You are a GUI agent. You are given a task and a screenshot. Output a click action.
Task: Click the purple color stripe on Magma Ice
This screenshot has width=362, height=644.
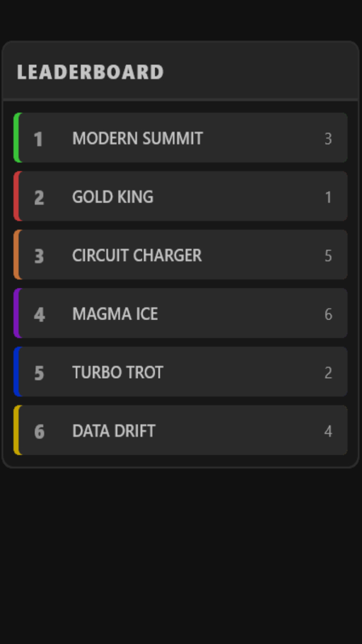(16, 314)
